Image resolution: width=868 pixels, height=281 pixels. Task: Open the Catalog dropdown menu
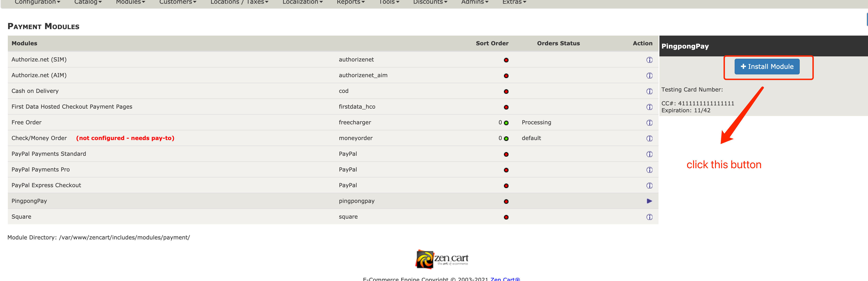88,2
